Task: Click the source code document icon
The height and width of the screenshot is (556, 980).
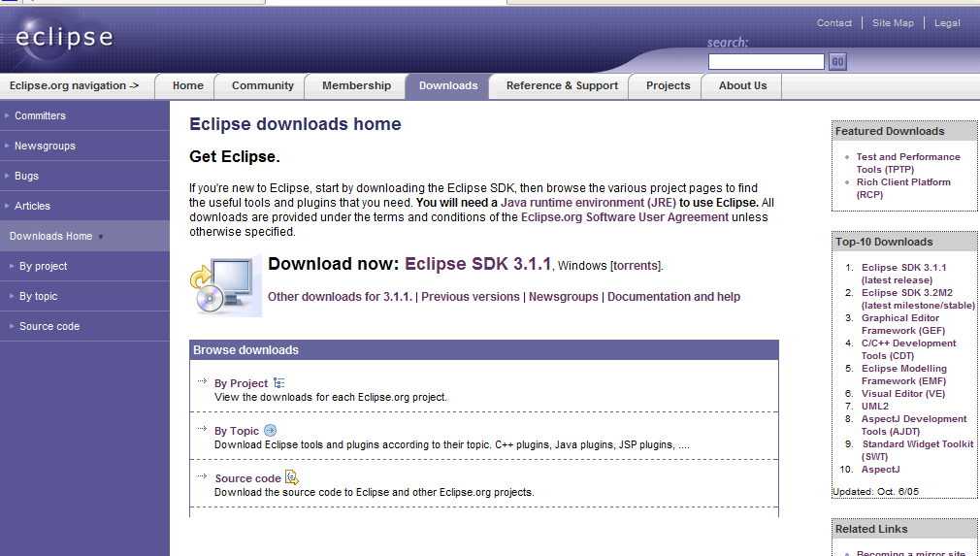Action: click(x=292, y=478)
